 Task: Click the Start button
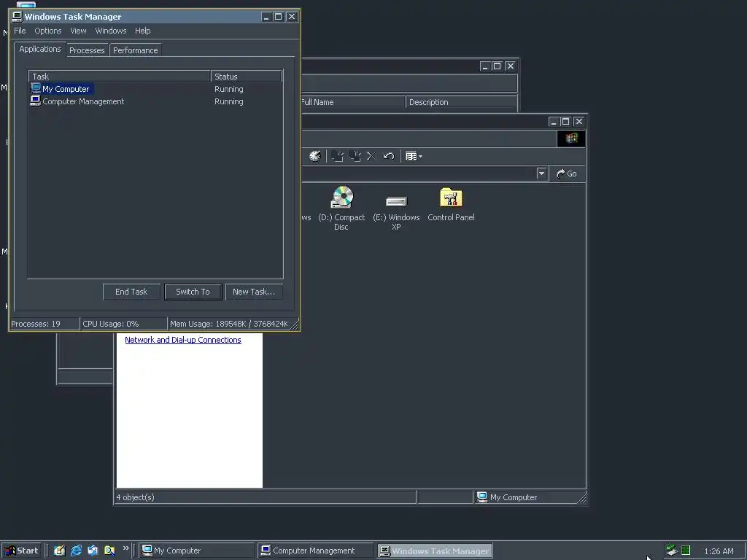point(21,551)
